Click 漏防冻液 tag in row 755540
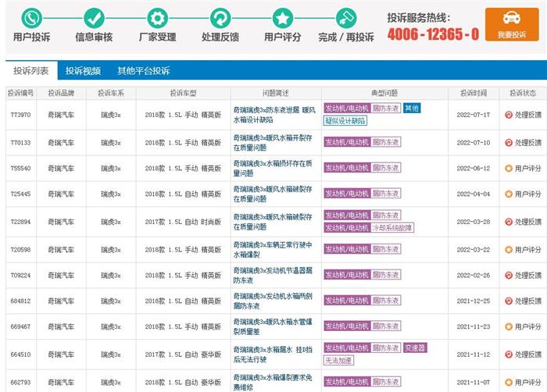The image size is (547, 392). coord(385,168)
